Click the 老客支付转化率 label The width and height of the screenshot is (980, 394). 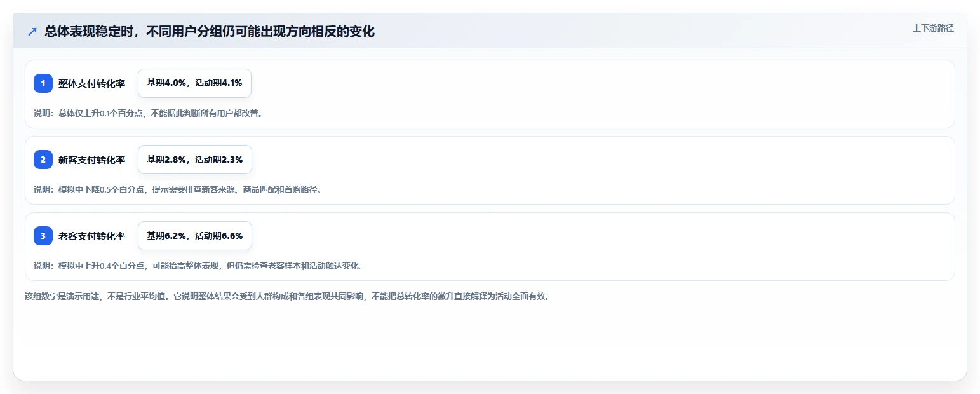pos(91,236)
